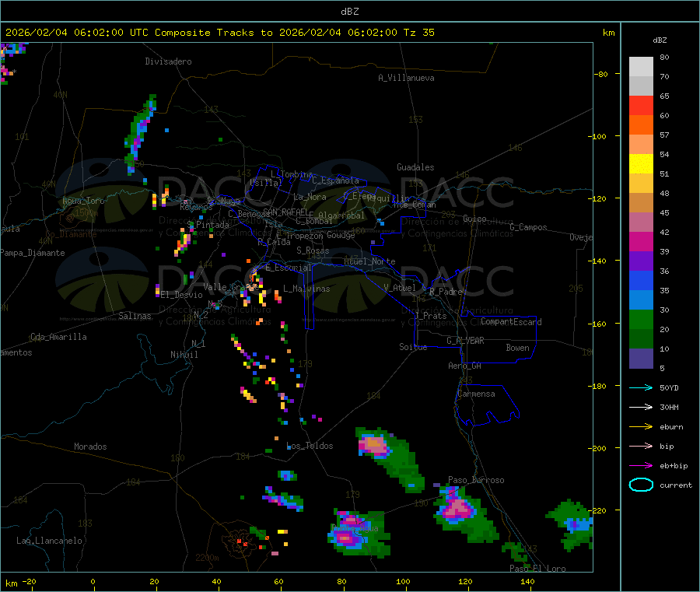
Task: Click the Los_Toldos map label
Action: pyautogui.click(x=310, y=446)
